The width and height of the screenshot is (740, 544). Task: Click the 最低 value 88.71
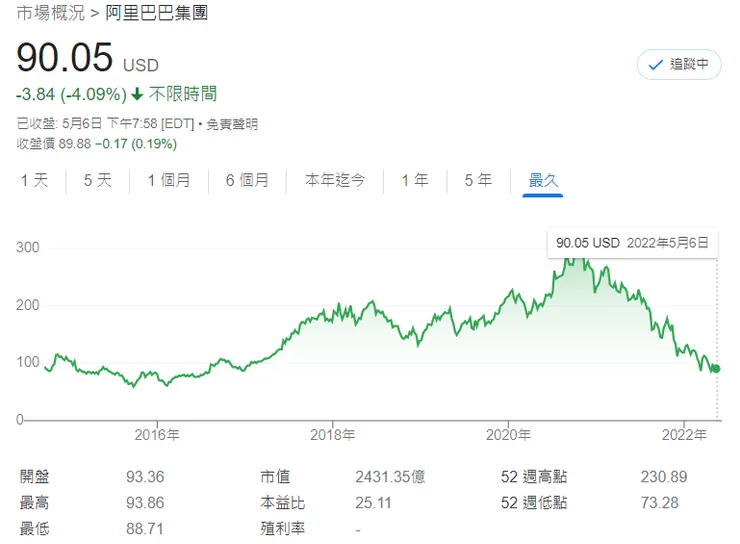(x=145, y=529)
